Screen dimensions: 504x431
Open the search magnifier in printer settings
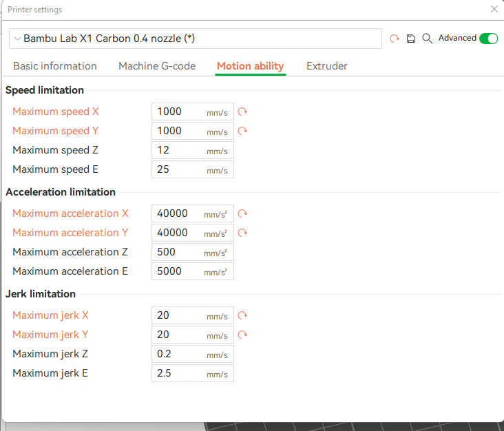coord(428,39)
